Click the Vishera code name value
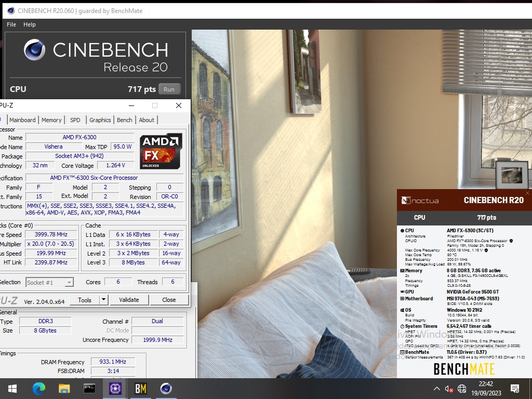Viewport: 532px width, 399px height. (54, 147)
